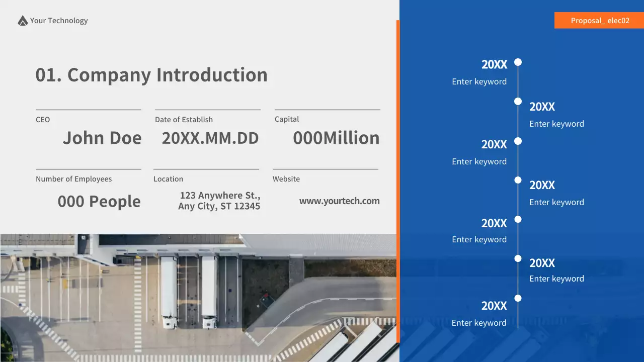Select the slide title Company Introduction
The width and height of the screenshot is (644, 362).
pyautogui.click(x=151, y=74)
